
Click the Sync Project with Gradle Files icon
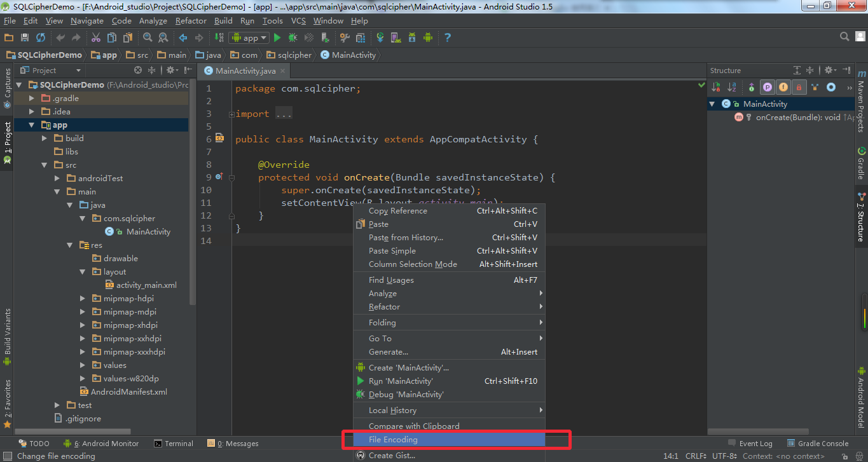pos(380,38)
